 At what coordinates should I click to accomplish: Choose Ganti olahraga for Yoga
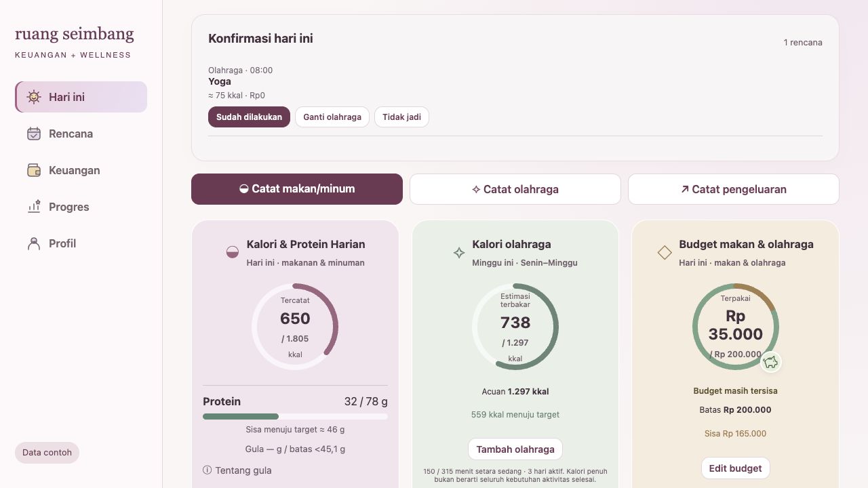pos(332,117)
